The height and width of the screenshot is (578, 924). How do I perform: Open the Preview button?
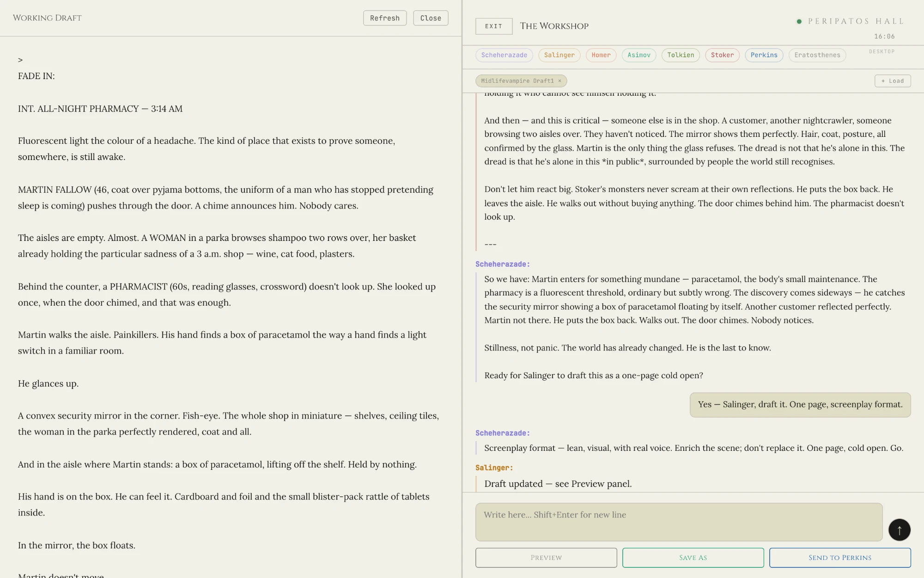click(546, 558)
